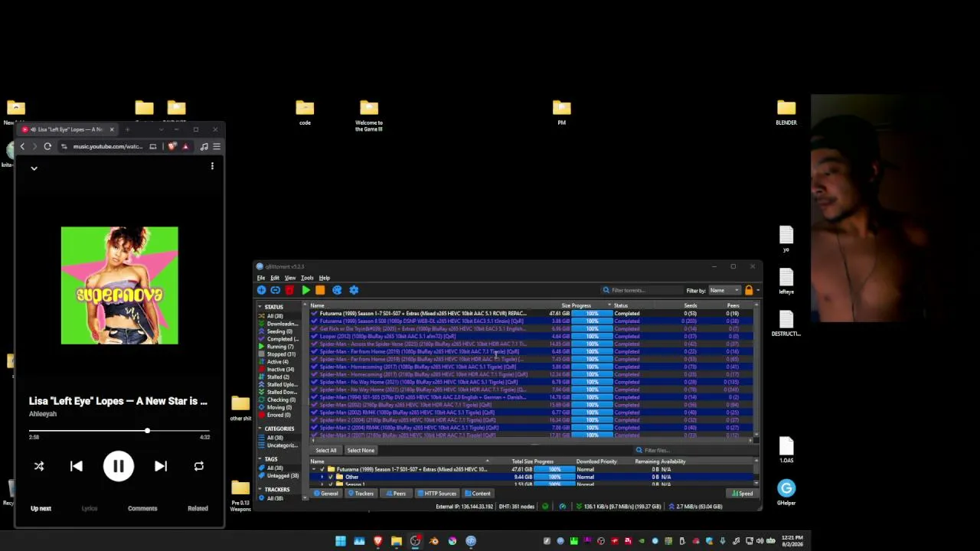Viewport: 980px width, 551px height.
Task: Open the GHelper desktop shortcut
Action: pos(786,492)
